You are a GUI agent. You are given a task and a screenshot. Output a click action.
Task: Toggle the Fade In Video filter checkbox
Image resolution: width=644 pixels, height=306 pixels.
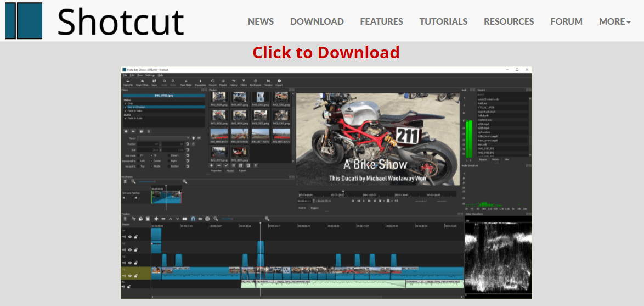click(x=125, y=111)
